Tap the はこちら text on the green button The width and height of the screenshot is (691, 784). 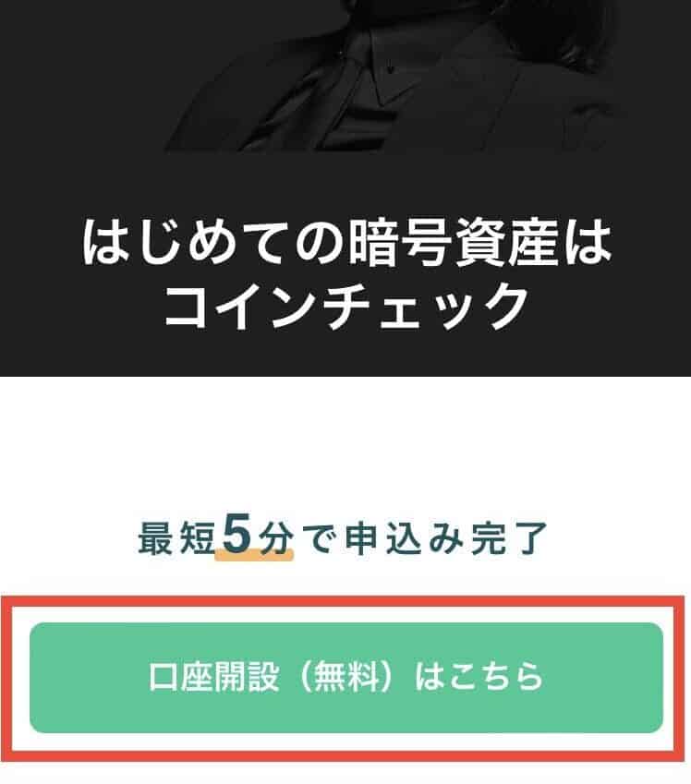pos(479,677)
